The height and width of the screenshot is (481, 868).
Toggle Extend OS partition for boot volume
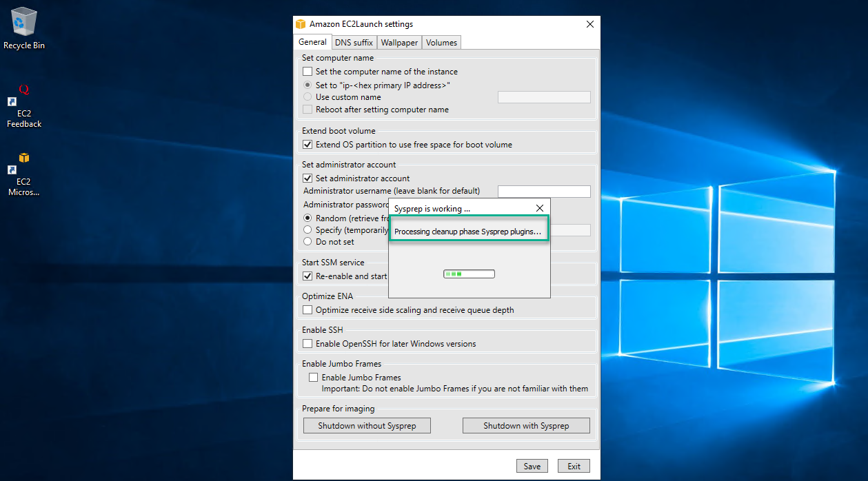(307, 145)
